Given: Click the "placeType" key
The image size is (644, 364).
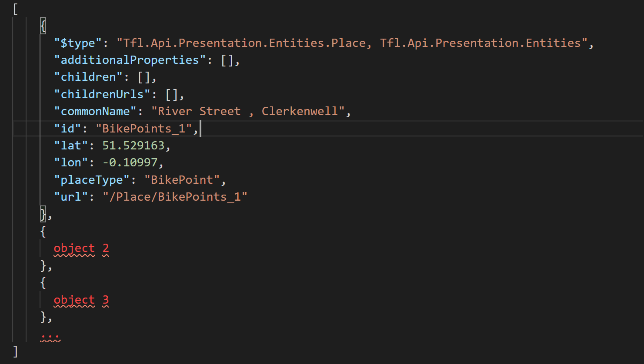Looking at the screenshot, I should (92, 180).
